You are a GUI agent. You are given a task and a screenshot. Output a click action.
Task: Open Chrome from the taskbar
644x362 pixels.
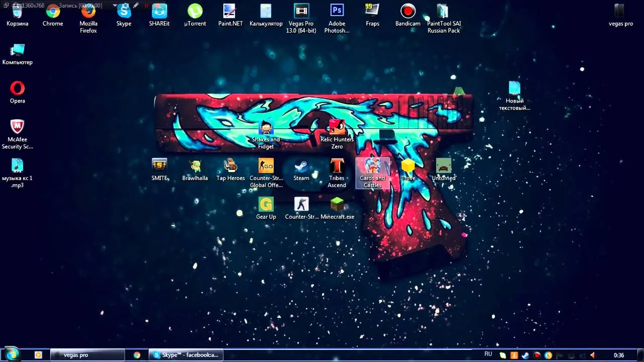[x=137, y=355]
